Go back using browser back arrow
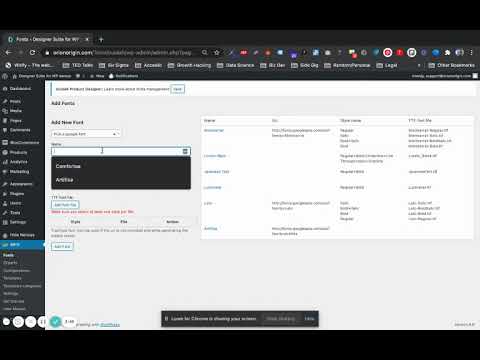The image size is (480, 360). pos(8,52)
